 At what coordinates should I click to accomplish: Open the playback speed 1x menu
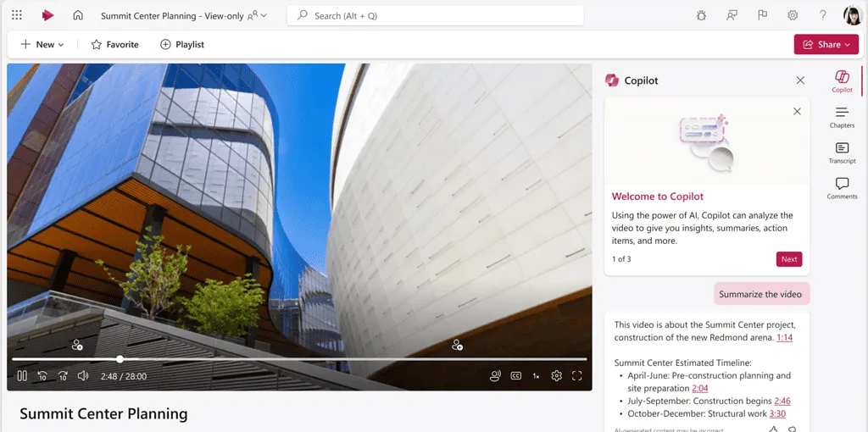(536, 376)
